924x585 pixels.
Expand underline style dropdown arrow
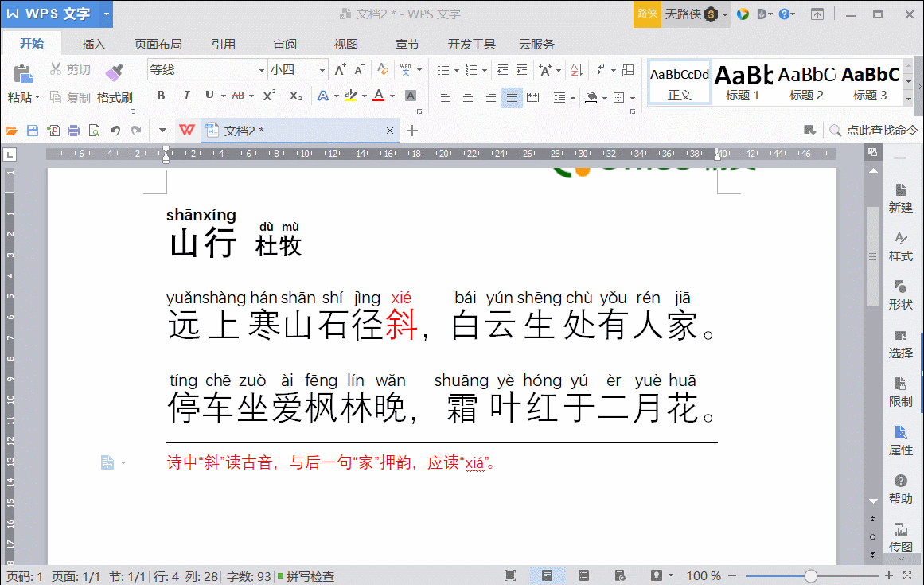coord(224,96)
